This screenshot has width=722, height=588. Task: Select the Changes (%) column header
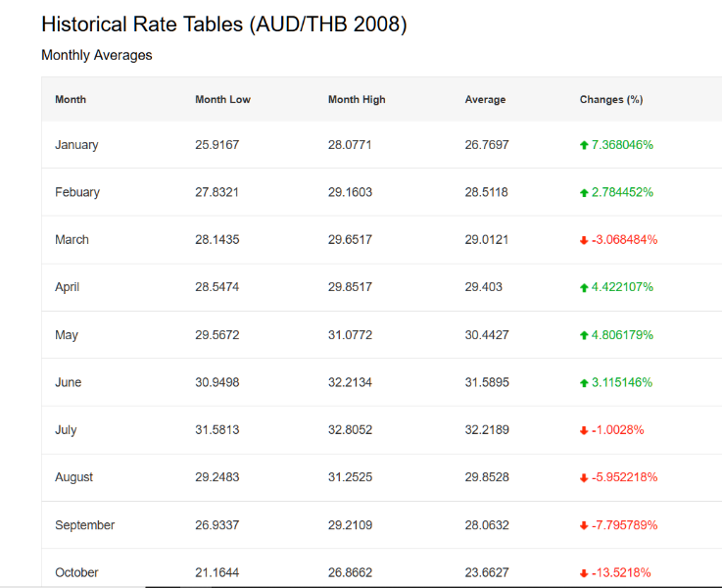pos(611,99)
